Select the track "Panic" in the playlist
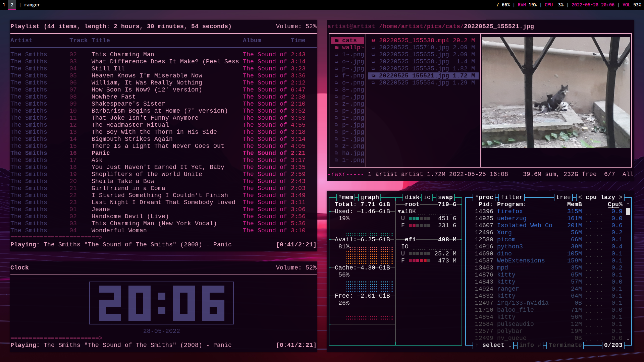The height and width of the screenshot is (362, 644). click(x=158, y=153)
